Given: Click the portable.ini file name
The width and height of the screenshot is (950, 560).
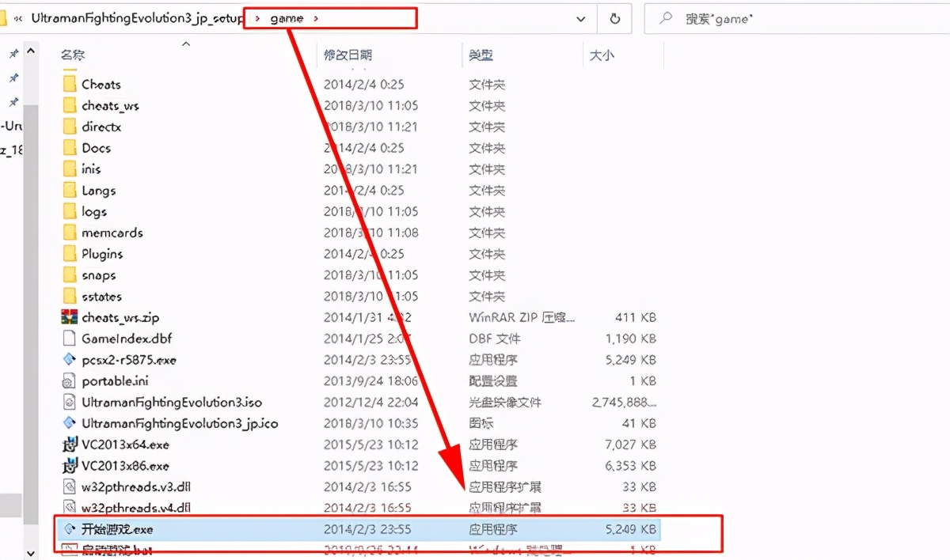Looking at the screenshot, I should (115, 381).
